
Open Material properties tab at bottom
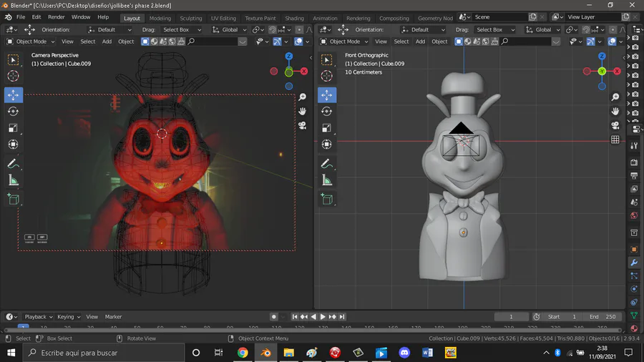click(x=634, y=328)
